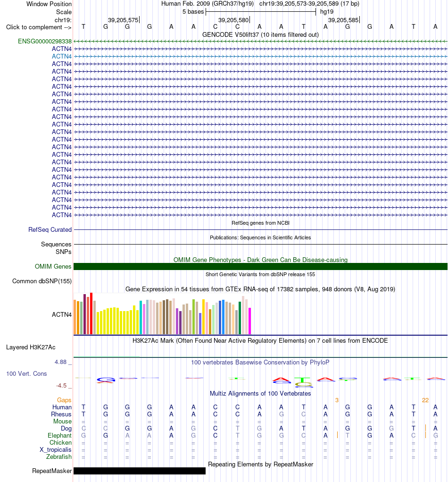The image size is (448, 482).
Task: Click the '5 bases' scale bar label
Action: click(x=193, y=12)
